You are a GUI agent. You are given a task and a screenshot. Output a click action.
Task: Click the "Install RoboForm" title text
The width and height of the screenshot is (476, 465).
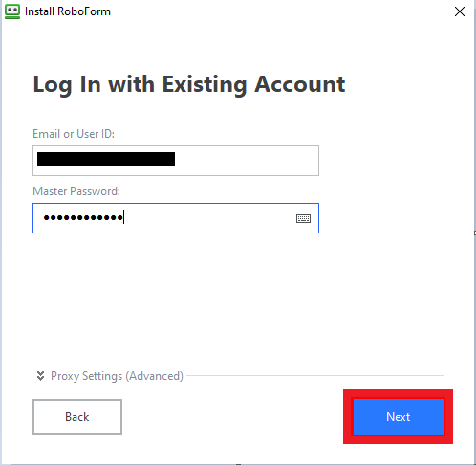(x=68, y=11)
